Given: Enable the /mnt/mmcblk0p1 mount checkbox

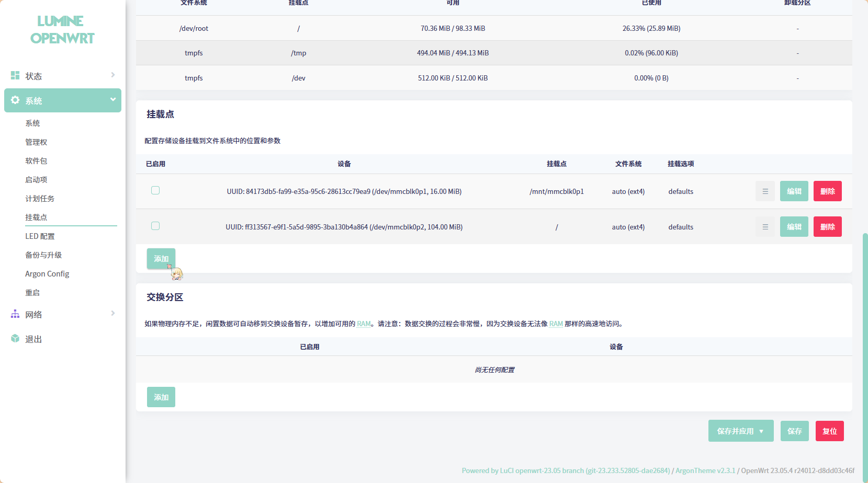Looking at the screenshot, I should 155,191.
